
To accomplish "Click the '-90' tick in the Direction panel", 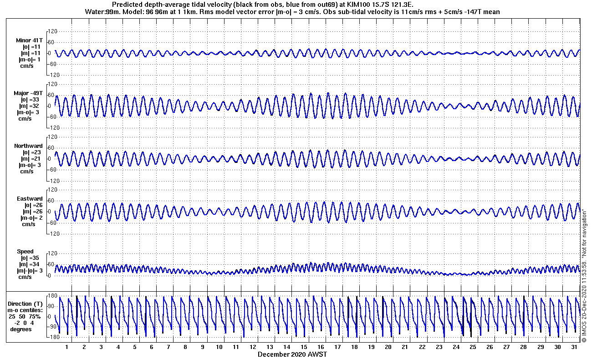I will [x=52, y=327].
